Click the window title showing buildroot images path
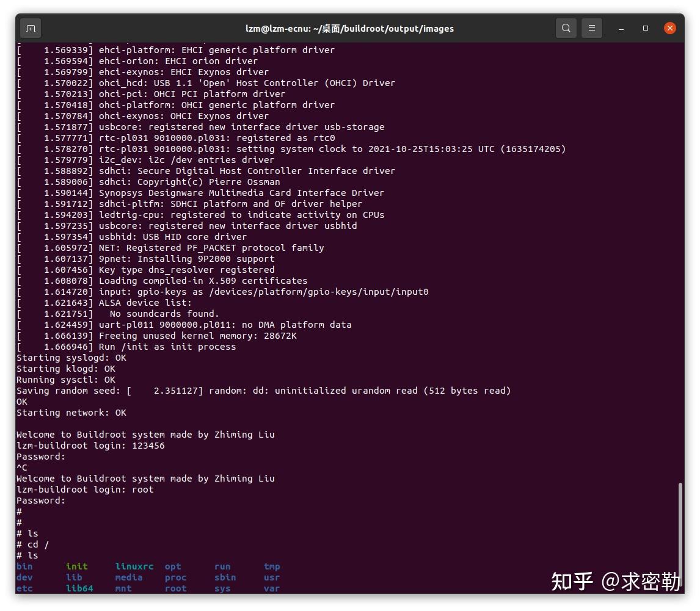 point(350,28)
